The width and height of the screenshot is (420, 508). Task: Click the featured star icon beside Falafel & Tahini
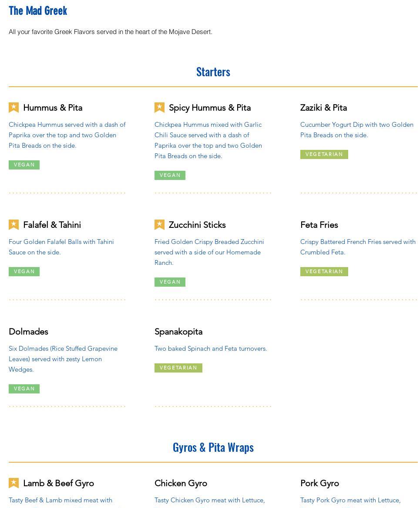pyautogui.click(x=13, y=224)
